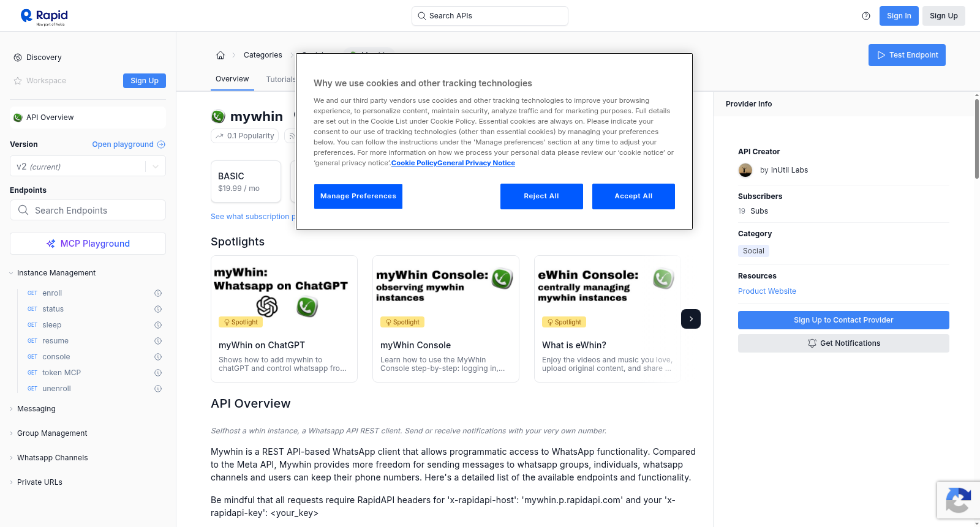
Task: Open the What is eWhin spotlight card
Action: (608, 319)
